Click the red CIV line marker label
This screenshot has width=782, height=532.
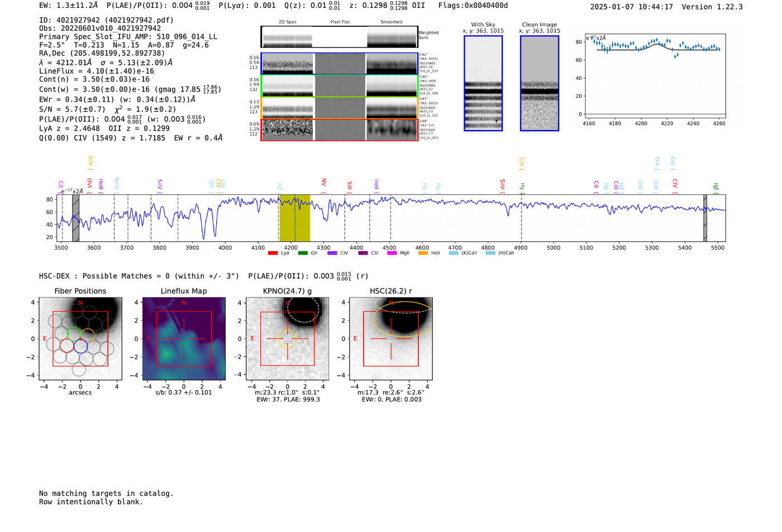coord(675,186)
